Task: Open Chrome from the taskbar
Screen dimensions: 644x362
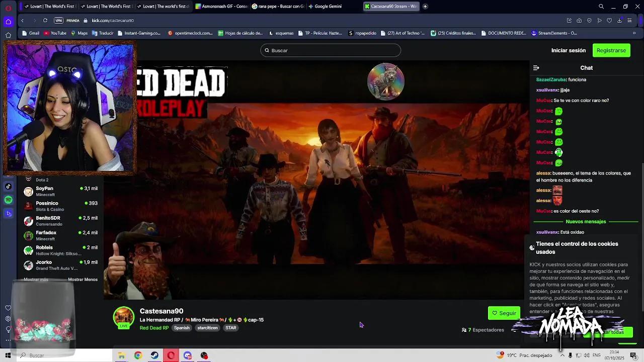Action: coord(138,355)
